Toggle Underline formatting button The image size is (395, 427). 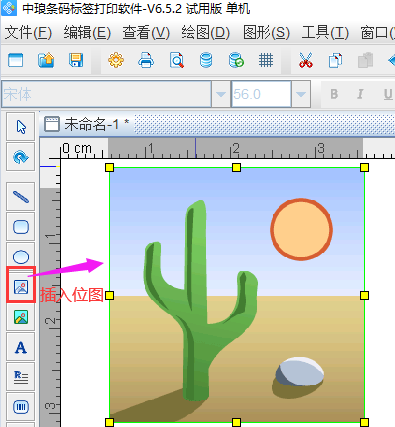click(388, 94)
